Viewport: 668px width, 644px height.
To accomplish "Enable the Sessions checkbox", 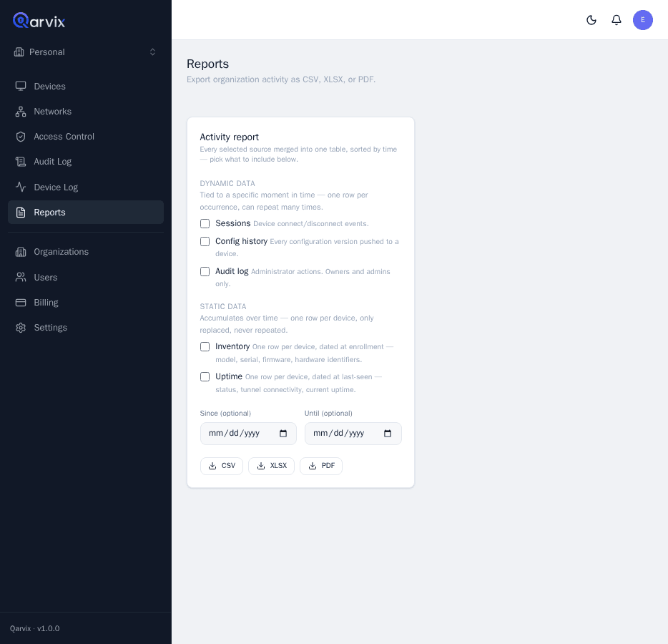I will pyautogui.click(x=205, y=224).
